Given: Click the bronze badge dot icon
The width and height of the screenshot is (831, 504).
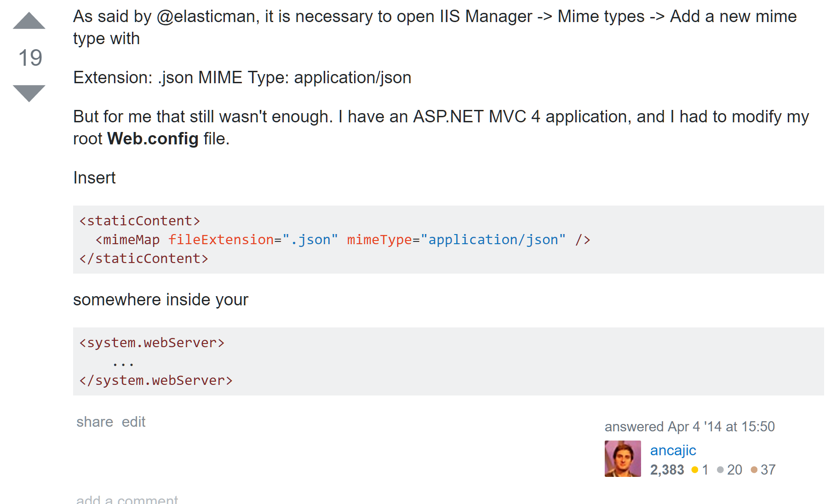Looking at the screenshot, I should tap(754, 470).
